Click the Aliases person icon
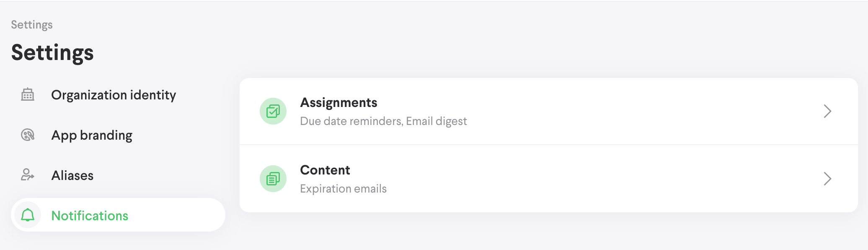This screenshot has width=868, height=250. pos(28,175)
